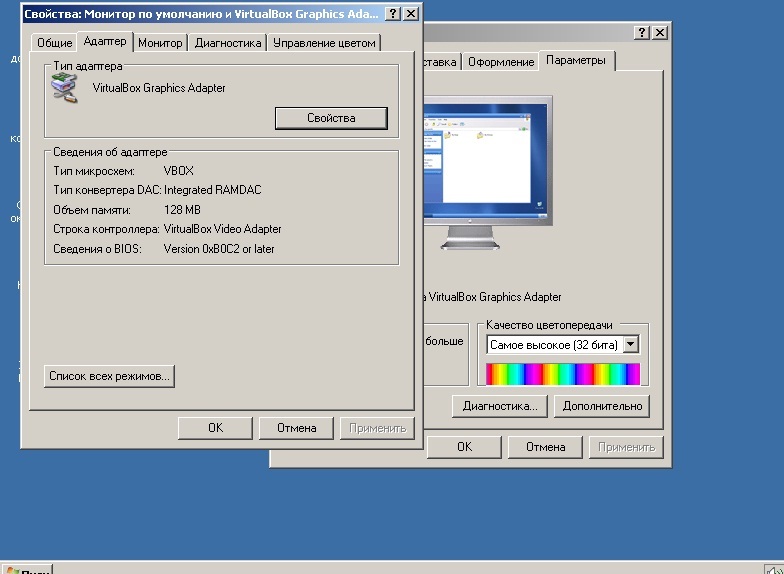Close the display properties window behind

(660, 32)
